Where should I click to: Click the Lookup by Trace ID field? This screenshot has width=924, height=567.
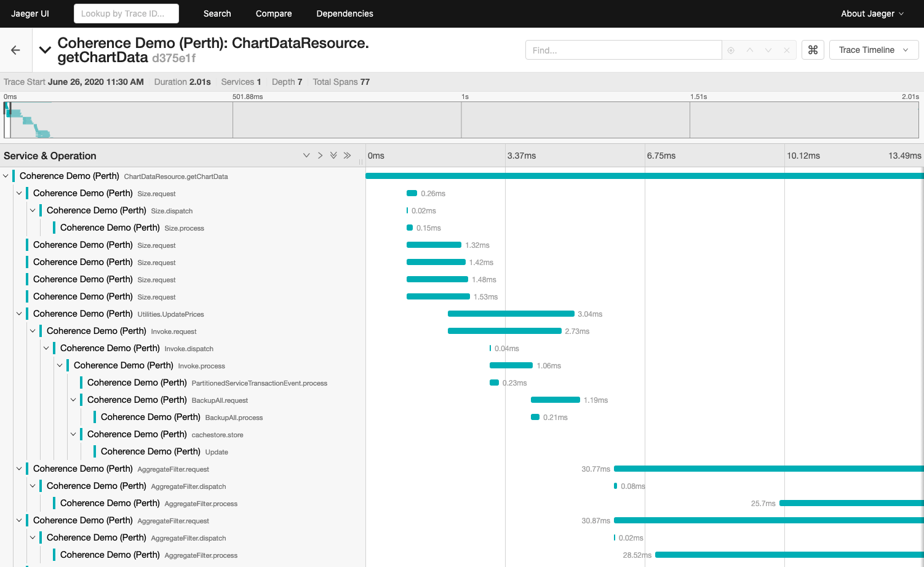[x=126, y=14]
